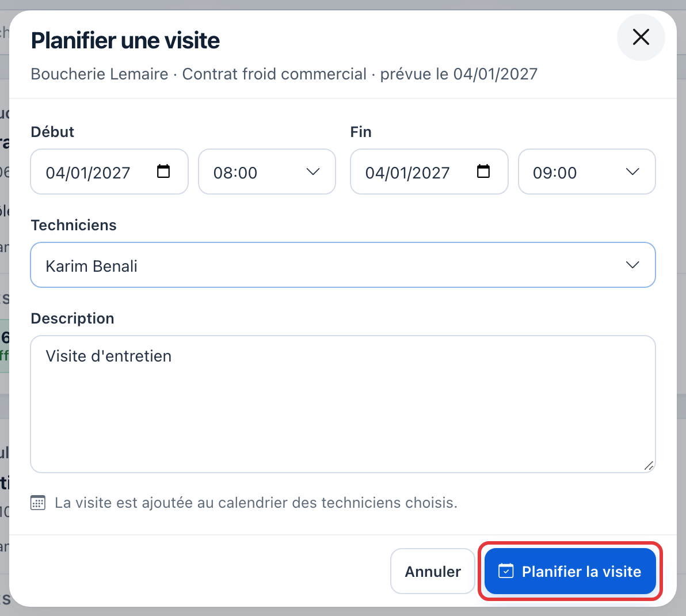Close the Planifier une visite dialog

(641, 37)
